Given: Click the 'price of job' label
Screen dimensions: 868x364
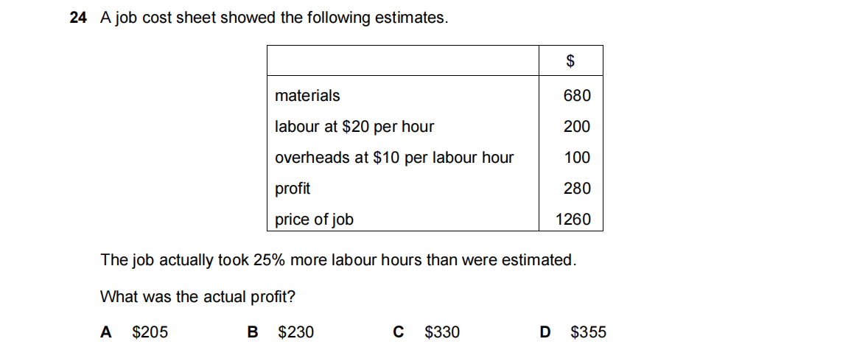Looking at the screenshot, I should pyautogui.click(x=314, y=220).
